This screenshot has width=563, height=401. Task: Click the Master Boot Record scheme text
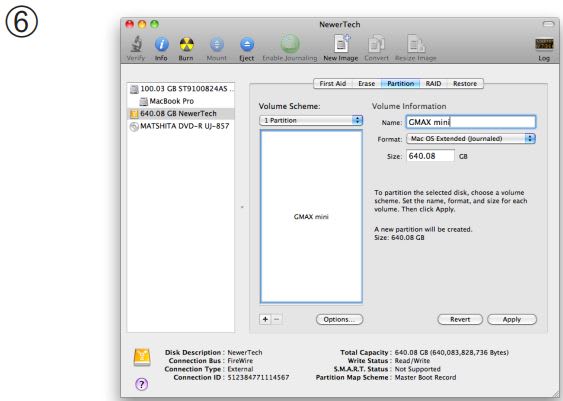425,378
